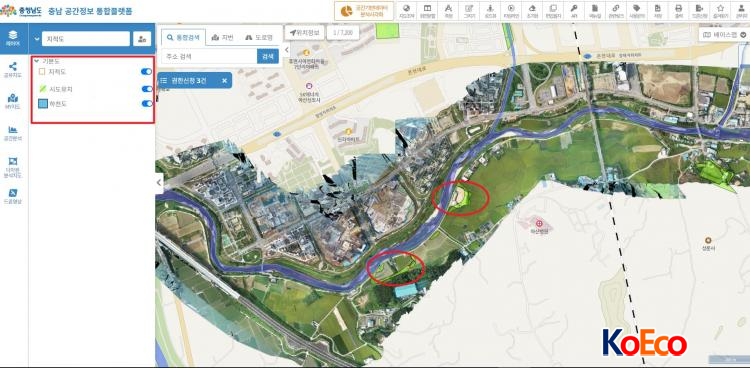Open the shared map sidebar icon

(13, 69)
